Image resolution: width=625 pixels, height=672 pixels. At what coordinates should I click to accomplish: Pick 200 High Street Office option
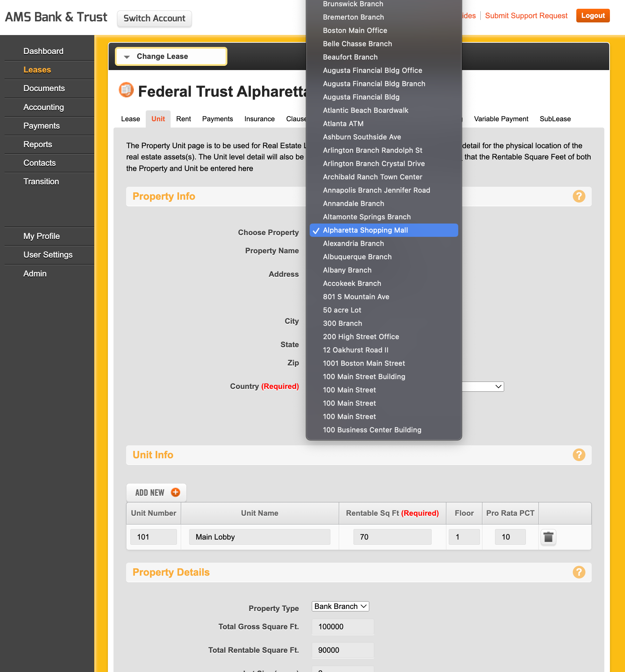(x=361, y=337)
